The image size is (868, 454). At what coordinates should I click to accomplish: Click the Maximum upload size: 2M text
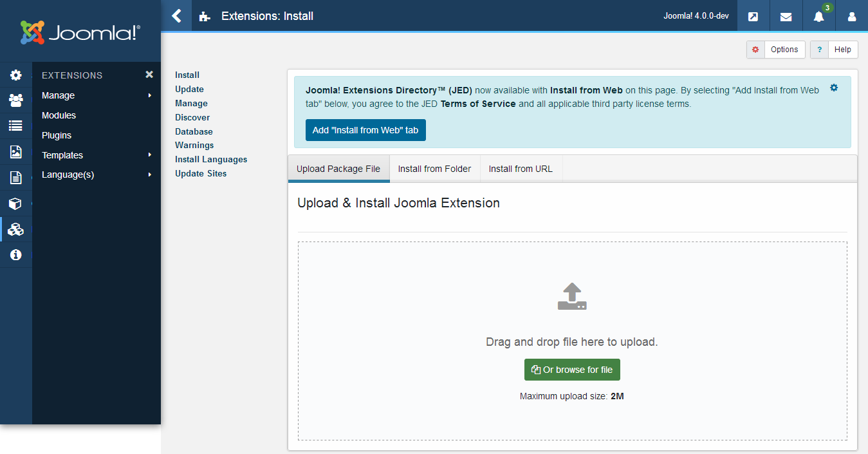pyautogui.click(x=572, y=396)
